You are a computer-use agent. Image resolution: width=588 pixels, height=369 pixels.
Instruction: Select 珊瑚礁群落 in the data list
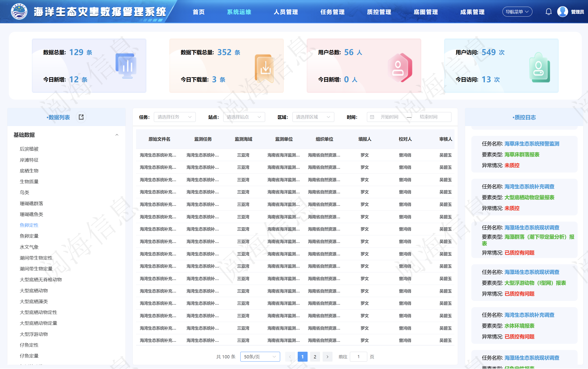[x=31, y=204]
